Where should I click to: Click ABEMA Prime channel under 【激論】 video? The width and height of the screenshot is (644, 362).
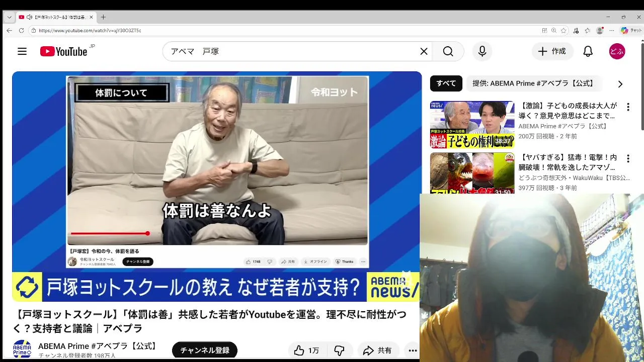pos(563,126)
